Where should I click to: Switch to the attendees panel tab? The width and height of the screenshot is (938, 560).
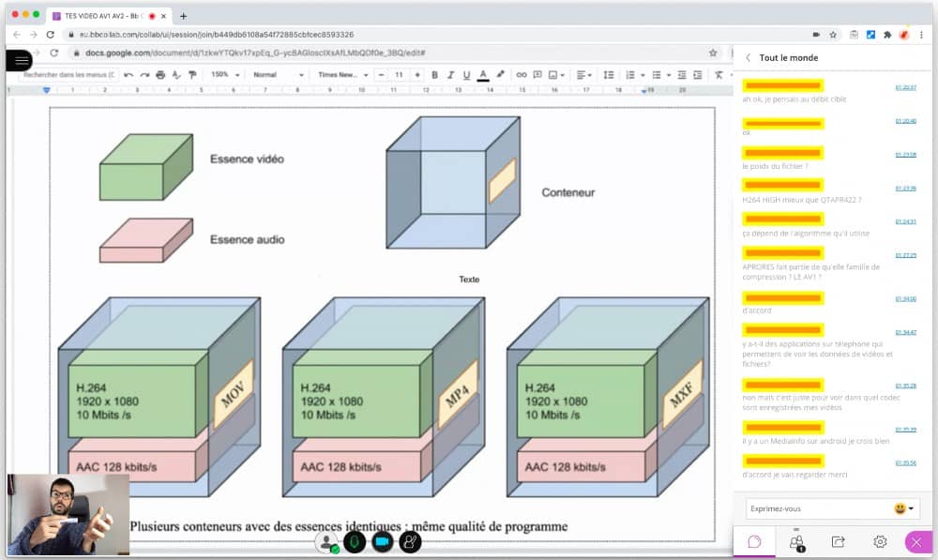click(x=796, y=541)
